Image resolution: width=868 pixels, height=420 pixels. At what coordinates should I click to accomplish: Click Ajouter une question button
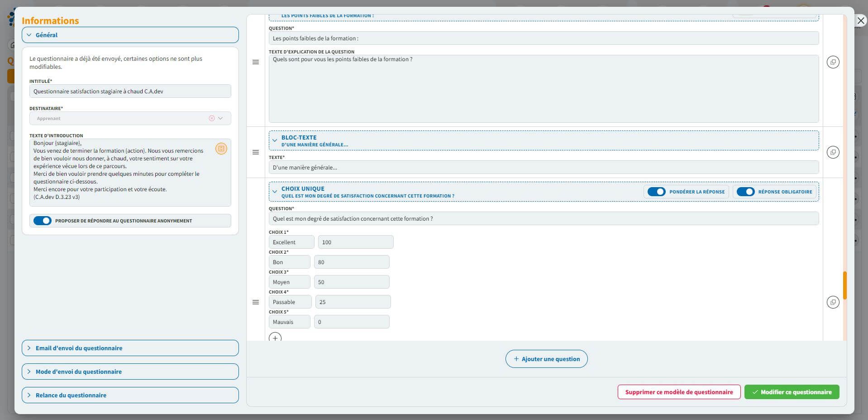pyautogui.click(x=546, y=359)
